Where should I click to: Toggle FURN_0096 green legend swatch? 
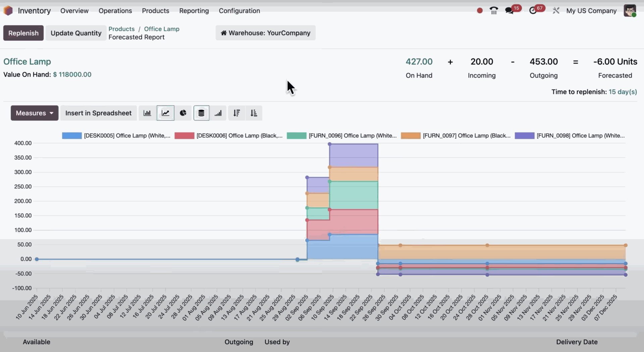297,136
